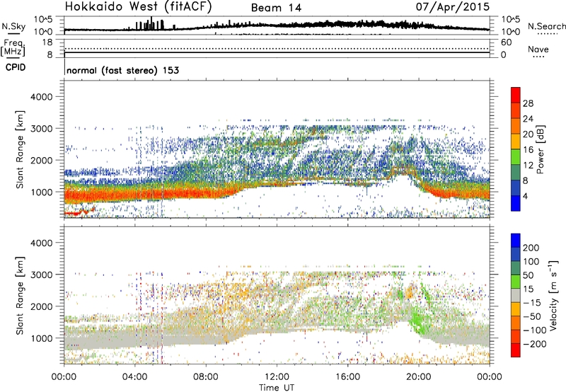Click the 'N.Search' legend label
This screenshot has width=566, height=392.
pos(546,26)
